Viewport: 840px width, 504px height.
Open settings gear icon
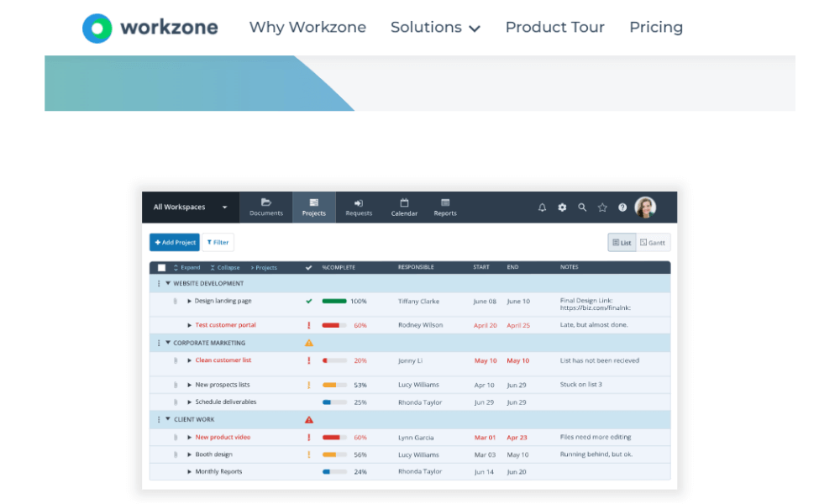pyautogui.click(x=562, y=207)
